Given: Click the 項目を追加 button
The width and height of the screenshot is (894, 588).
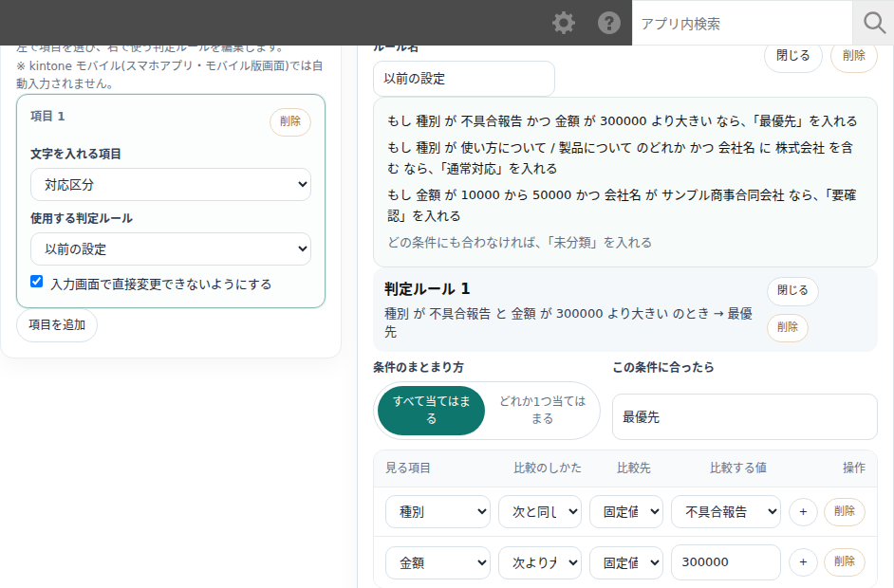Looking at the screenshot, I should coord(57,325).
